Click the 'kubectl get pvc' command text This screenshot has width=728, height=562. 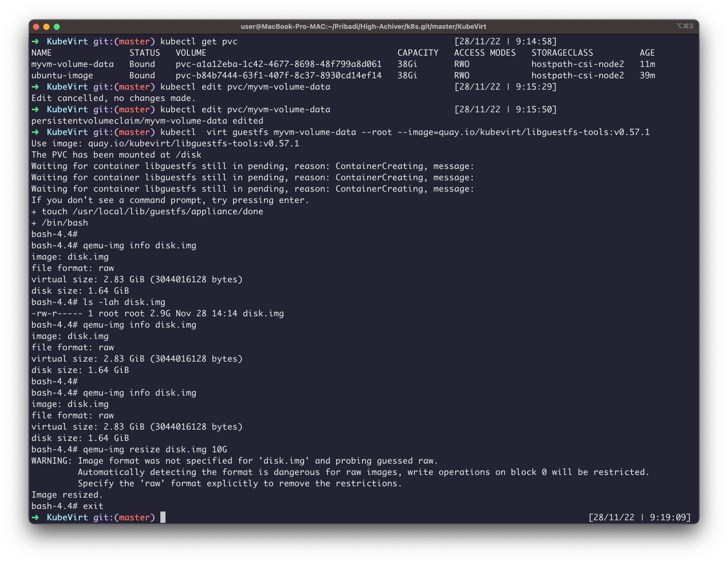pyautogui.click(x=198, y=42)
